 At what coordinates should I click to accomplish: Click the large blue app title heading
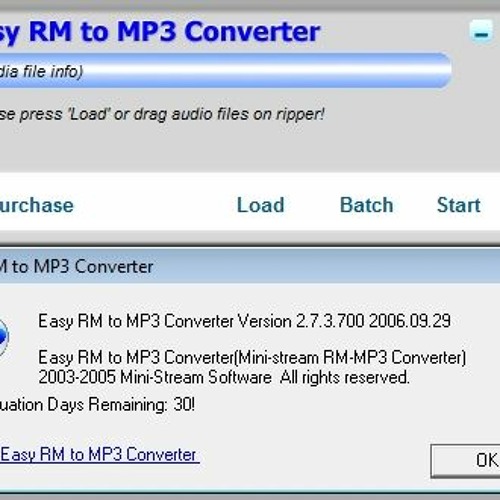[160, 32]
